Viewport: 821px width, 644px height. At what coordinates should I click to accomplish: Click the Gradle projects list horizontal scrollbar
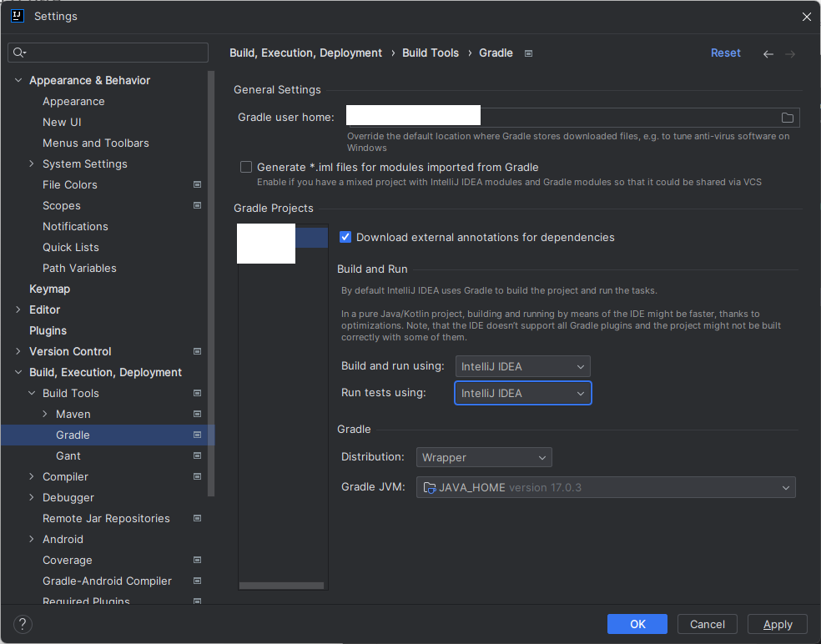point(281,586)
